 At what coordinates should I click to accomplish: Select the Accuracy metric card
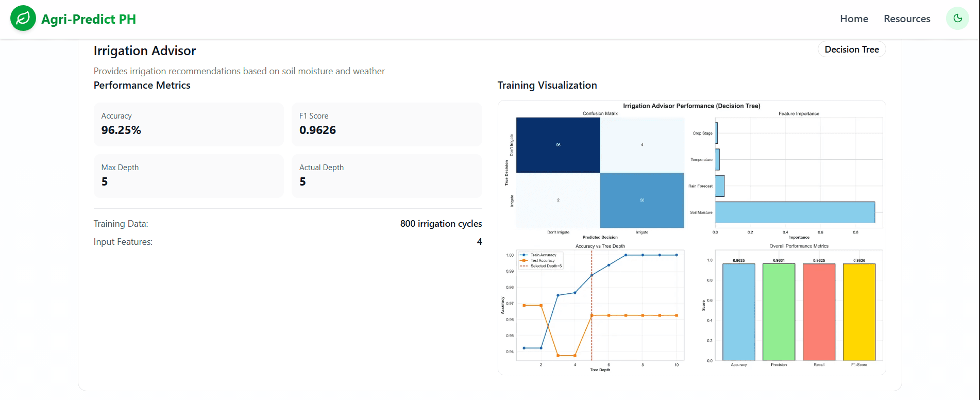pyautogui.click(x=189, y=124)
